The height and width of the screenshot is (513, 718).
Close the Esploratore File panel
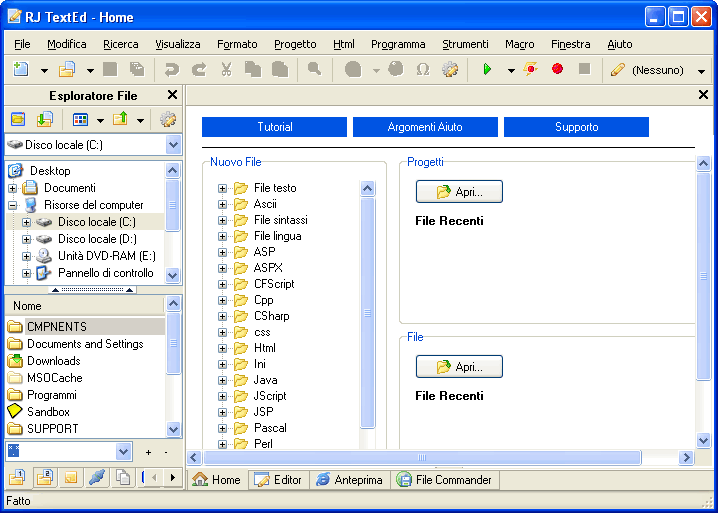point(172,95)
